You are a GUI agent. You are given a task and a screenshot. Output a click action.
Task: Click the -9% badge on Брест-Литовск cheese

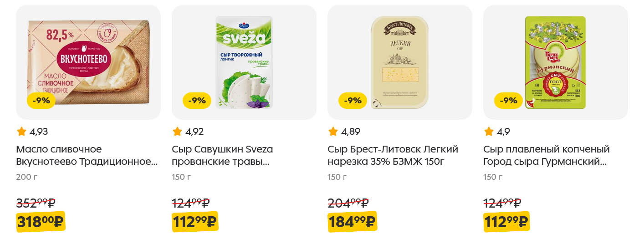tap(353, 101)
